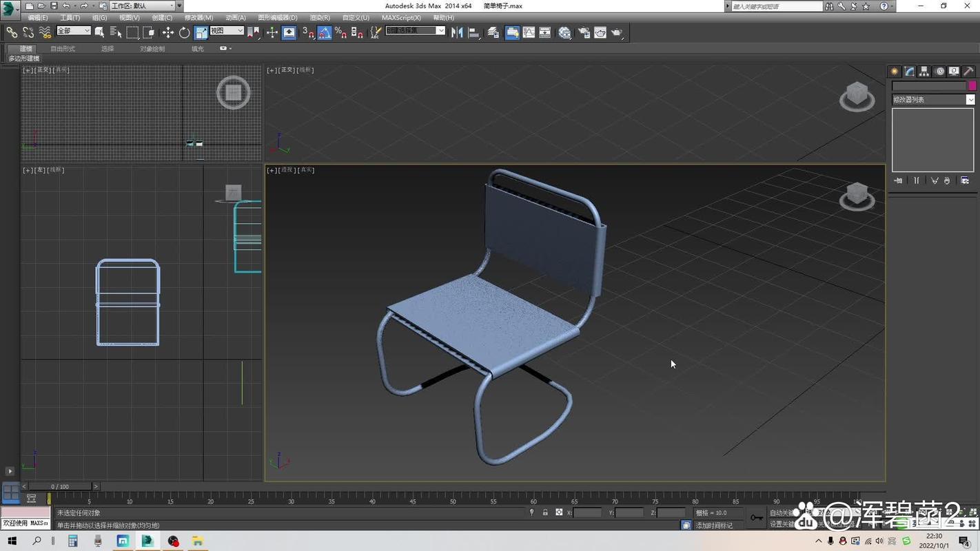Select the Rotate tool
Screen dimensions: 980x551
point(185,32)
